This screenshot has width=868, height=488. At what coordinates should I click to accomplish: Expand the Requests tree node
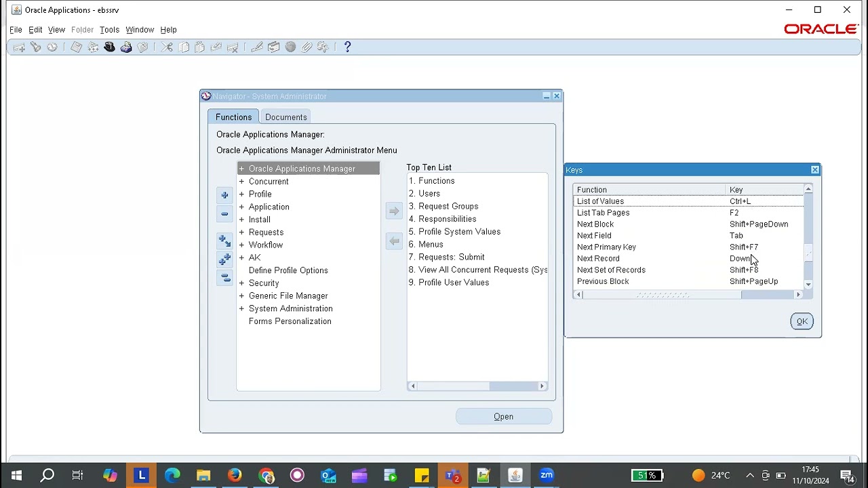point(241,232)
